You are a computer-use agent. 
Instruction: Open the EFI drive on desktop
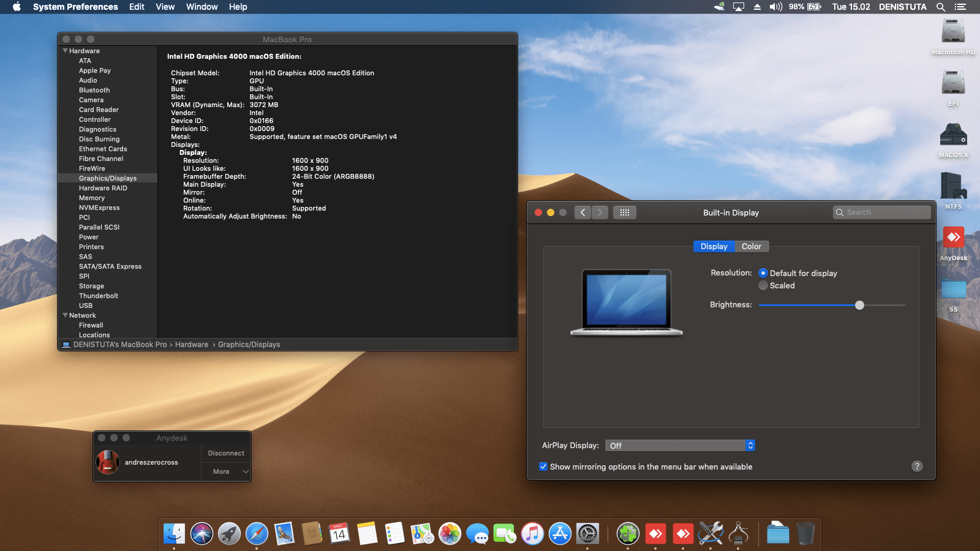click(x=953, y=82)
